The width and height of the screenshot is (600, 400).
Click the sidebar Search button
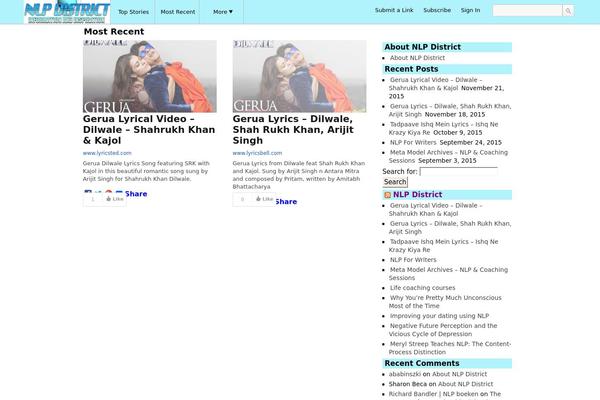pos(395,182)
